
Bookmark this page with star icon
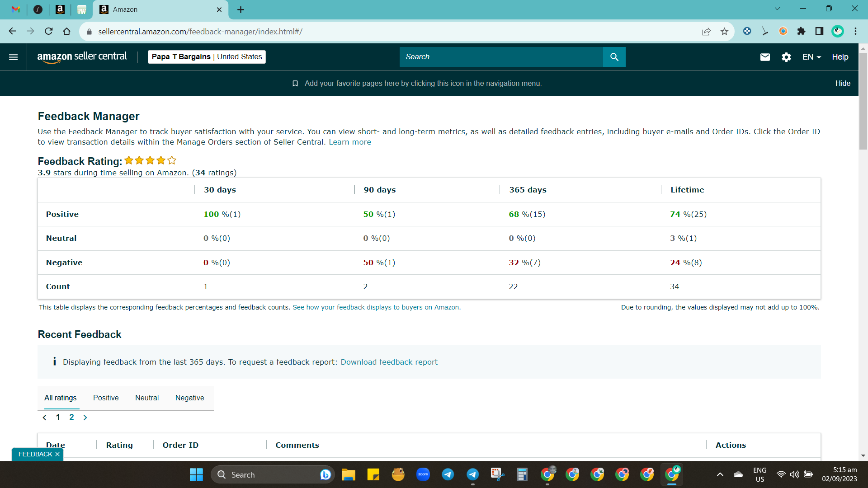[x=724, y=31]
